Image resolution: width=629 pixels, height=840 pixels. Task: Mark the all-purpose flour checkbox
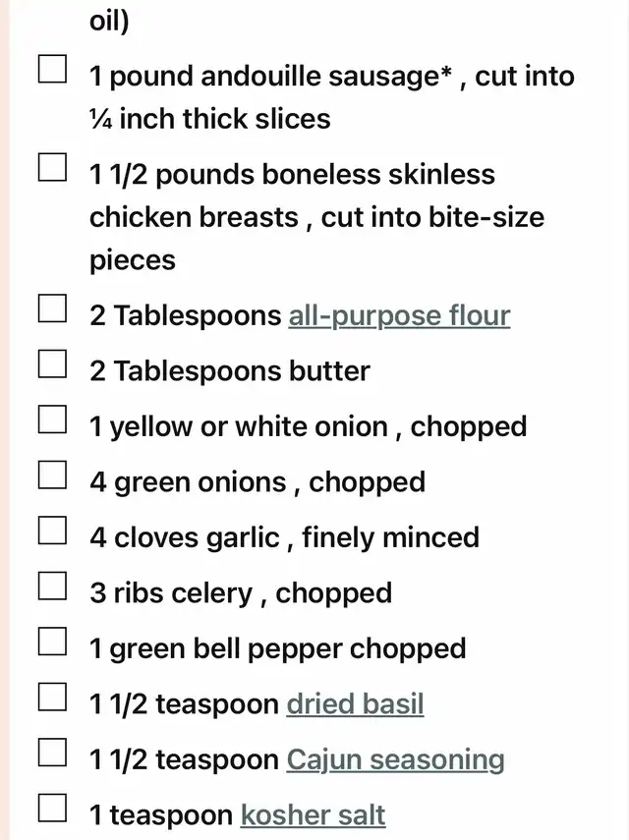point(52,310)
